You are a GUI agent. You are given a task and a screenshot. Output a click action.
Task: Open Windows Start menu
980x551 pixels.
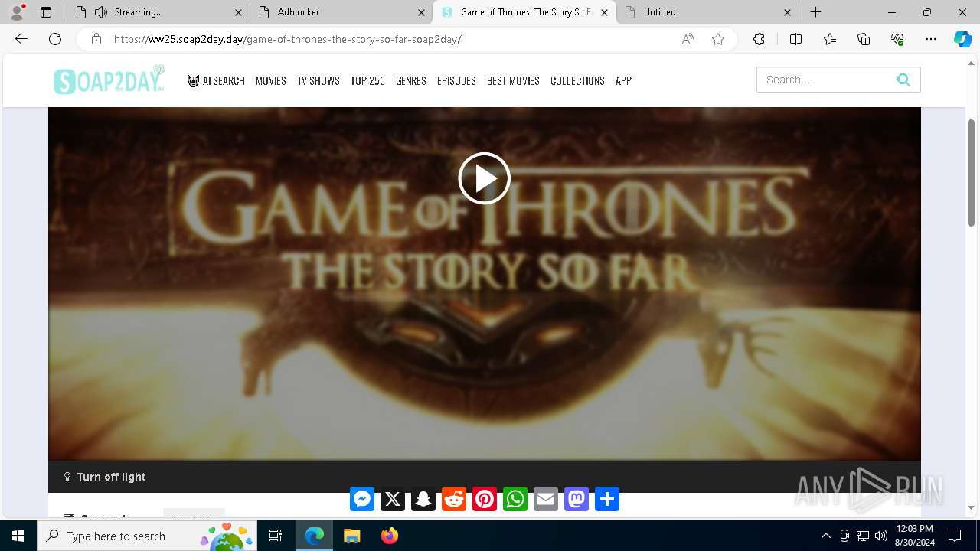point(18,536)
